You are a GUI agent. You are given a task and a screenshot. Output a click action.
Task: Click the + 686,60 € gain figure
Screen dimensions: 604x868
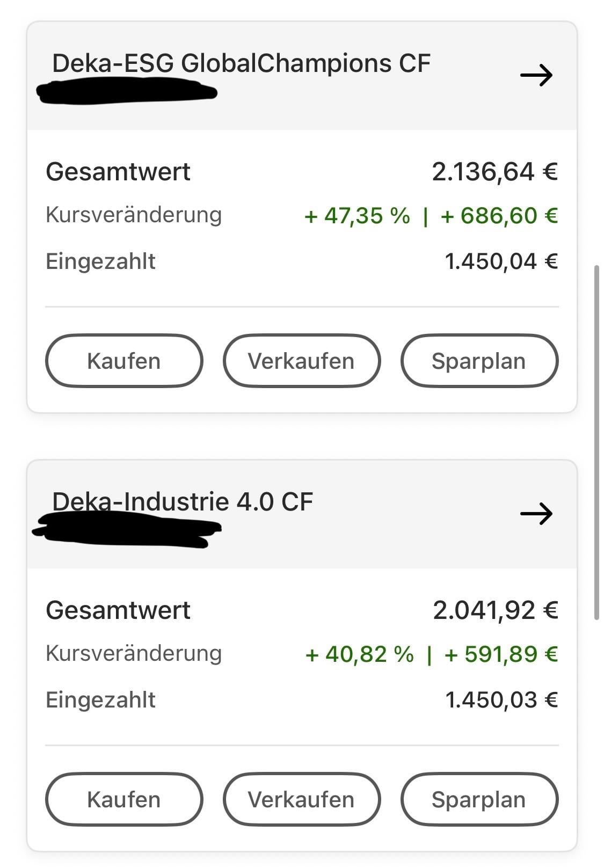point(499,216)
